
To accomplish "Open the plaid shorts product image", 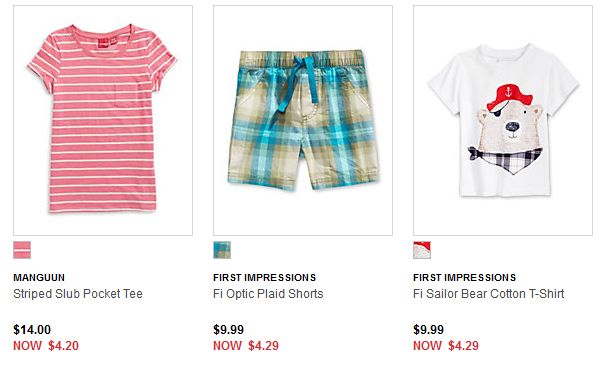I will 303,120.
